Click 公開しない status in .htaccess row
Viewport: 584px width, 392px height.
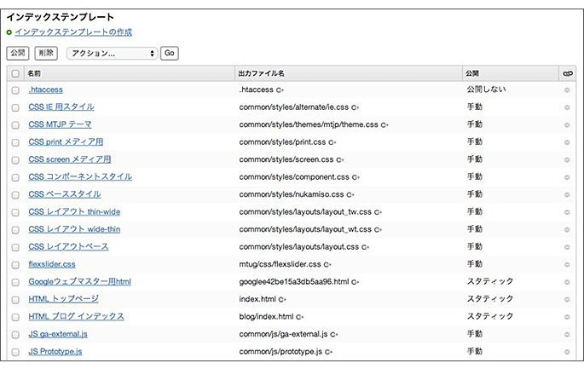click(x=487, y=89)
